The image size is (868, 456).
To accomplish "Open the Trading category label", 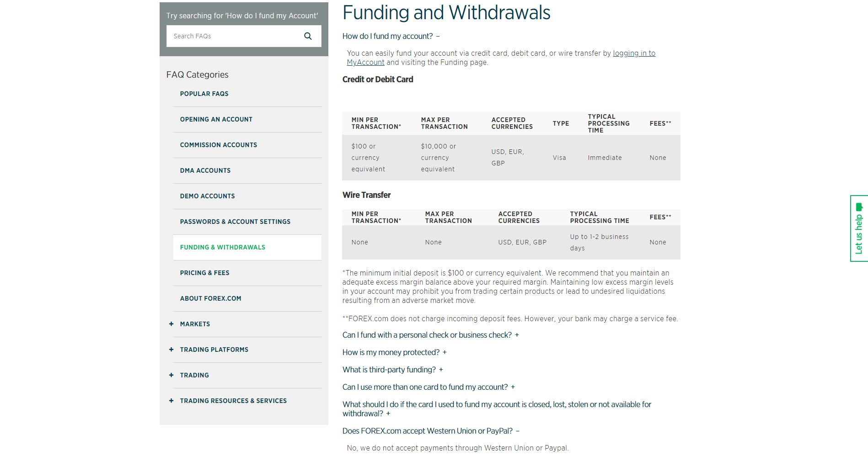I will 194,375.
